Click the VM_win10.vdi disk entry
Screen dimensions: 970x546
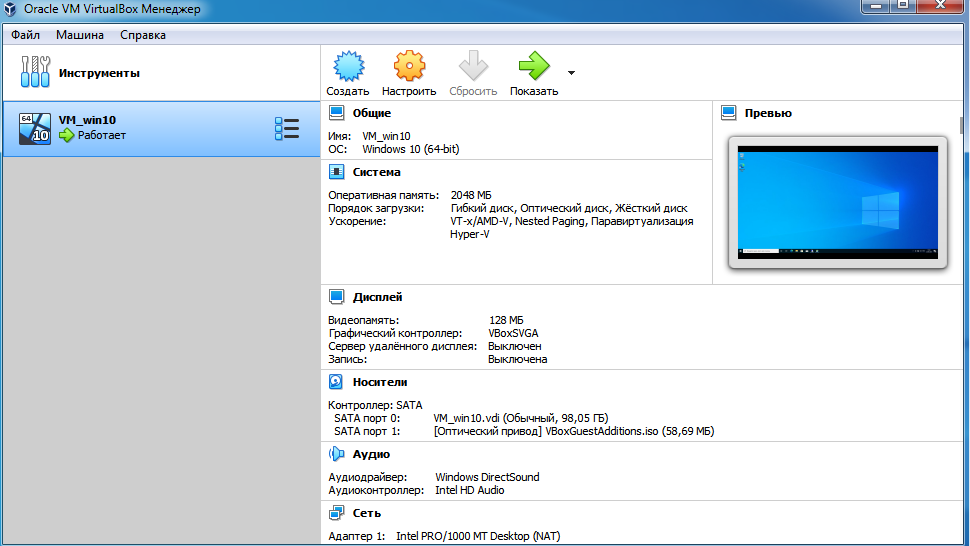pyautogui.click(x=521, y=419)
